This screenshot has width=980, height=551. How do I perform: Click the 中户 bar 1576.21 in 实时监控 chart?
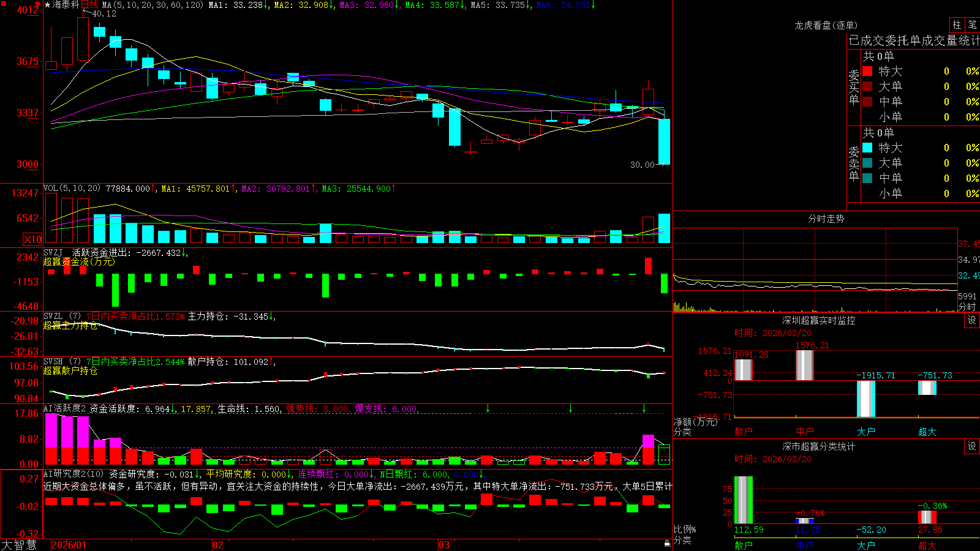(x=805, y=365)
